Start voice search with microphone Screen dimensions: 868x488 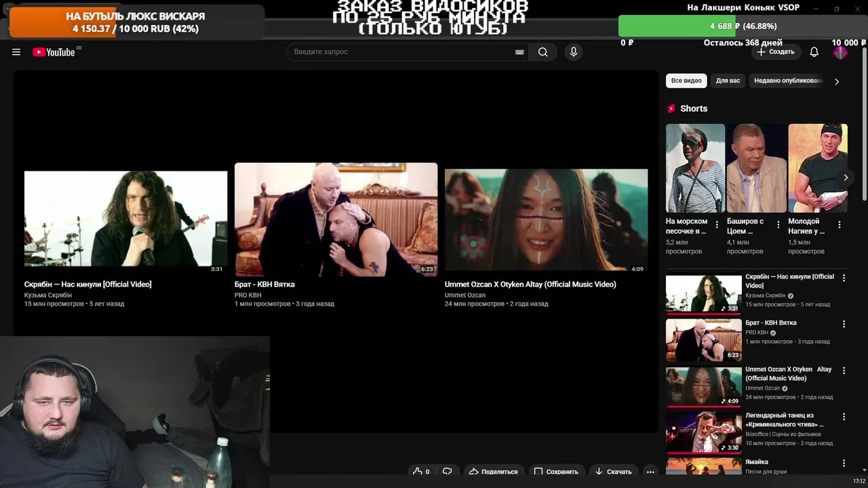(574, 52)
